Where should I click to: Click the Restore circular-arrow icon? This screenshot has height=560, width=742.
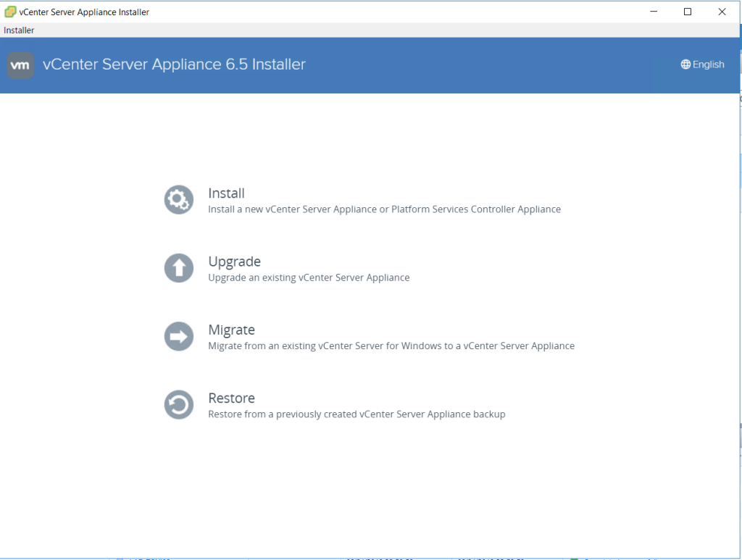pos(178,404)
